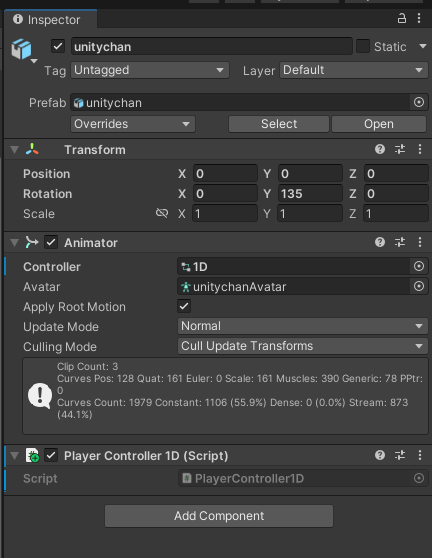Open object picker for Script field
432x558 pixels.
click(x=419, y=478)
